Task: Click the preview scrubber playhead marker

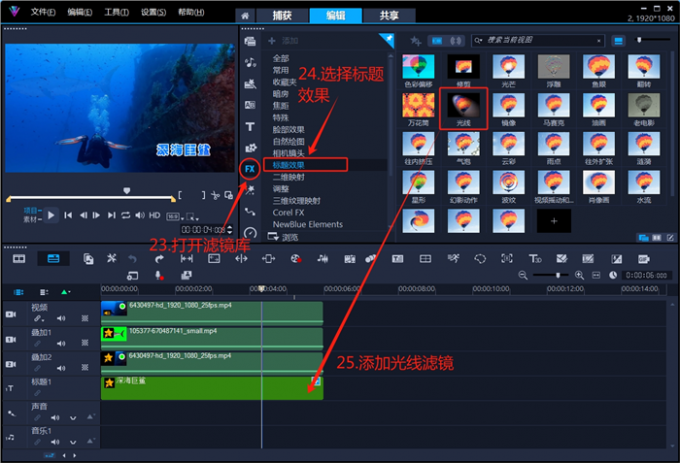Action: point(127,191)
